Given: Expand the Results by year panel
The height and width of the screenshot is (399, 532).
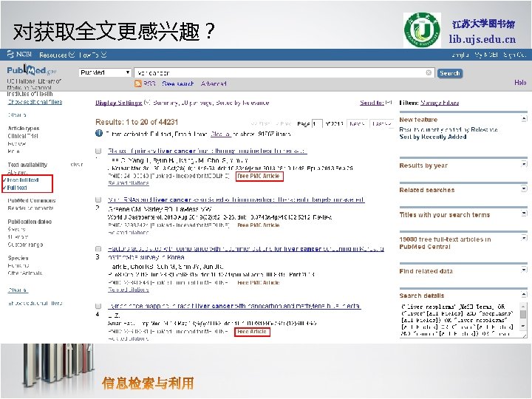Looking at the screenshot, I should (x=524, y=165).
